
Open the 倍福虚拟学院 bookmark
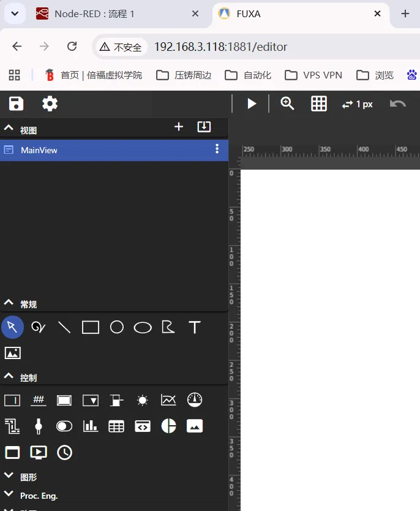click(94, 75)
